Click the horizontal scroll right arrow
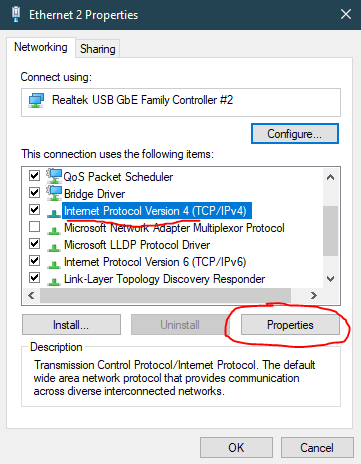Image resolution: width=361 pixels, height=464 pixels. pyautogui.click(x=313, y=295)
